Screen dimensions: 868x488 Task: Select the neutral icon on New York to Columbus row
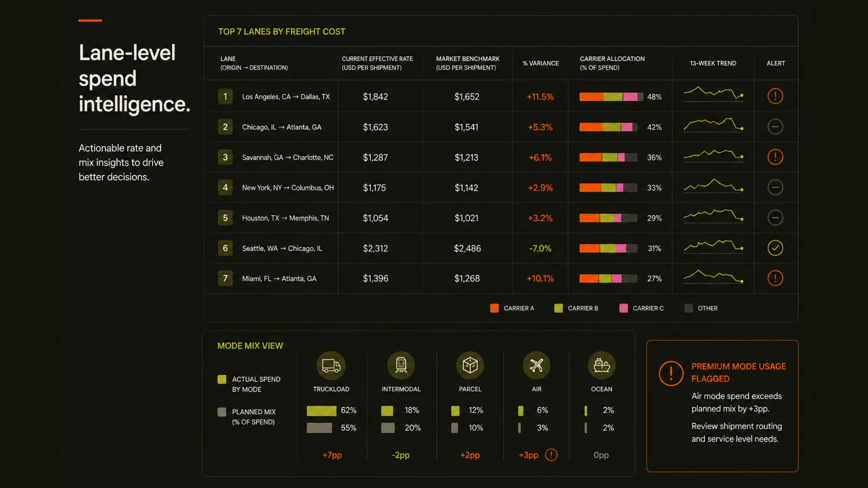click(775, 187)
